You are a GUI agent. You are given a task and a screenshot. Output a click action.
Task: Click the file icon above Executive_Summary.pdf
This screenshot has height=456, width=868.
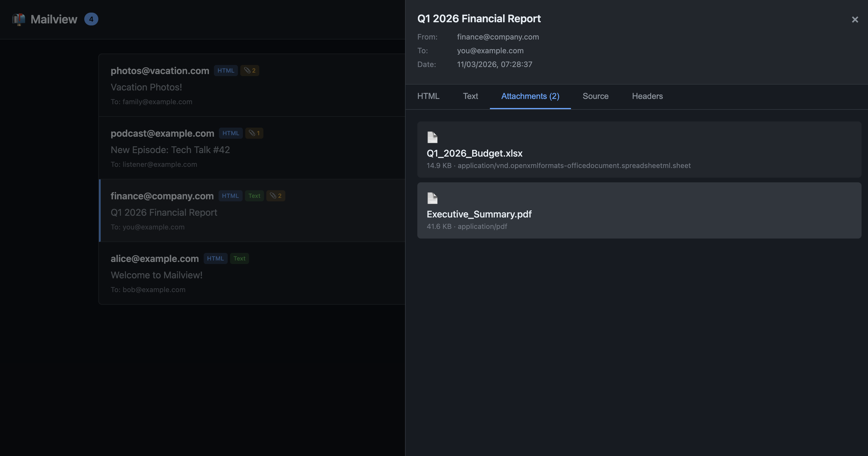click(x=432, y=198)
